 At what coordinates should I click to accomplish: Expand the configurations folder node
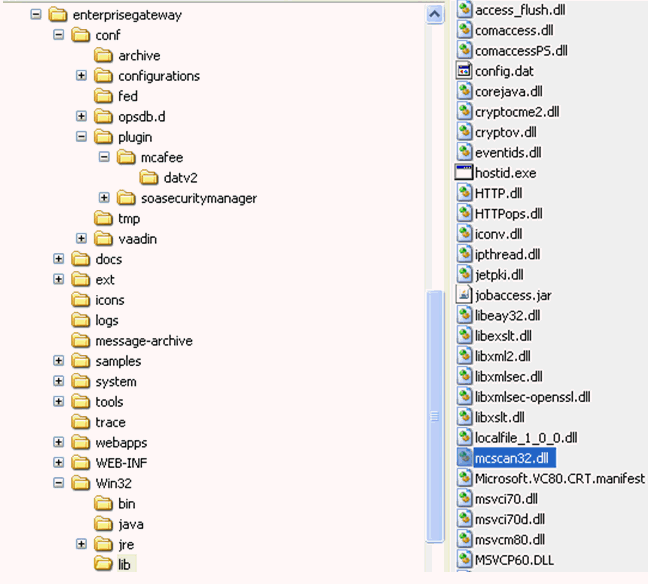81,76
